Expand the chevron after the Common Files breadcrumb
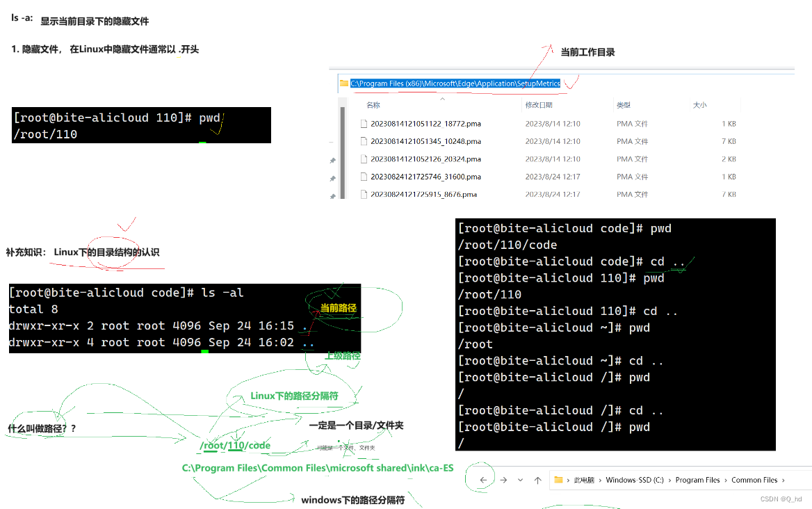This screenshot has height=509, width=812. [x=783, y=480]
